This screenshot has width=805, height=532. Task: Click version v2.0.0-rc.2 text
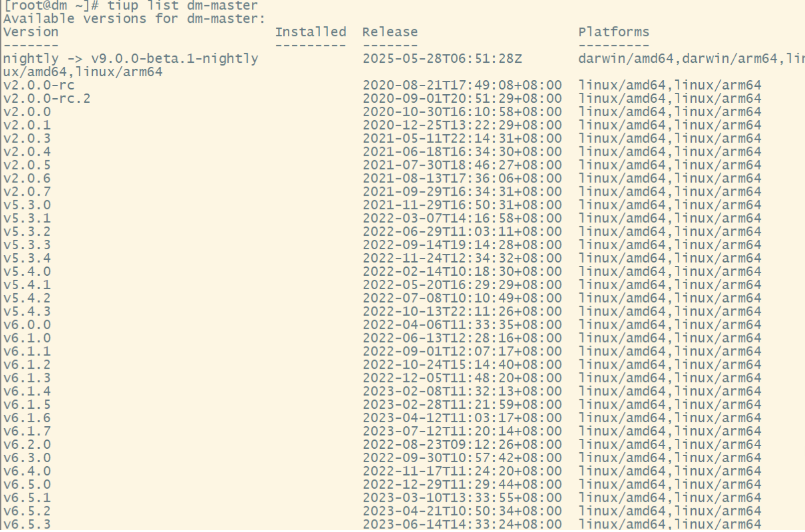pos(47,98)
